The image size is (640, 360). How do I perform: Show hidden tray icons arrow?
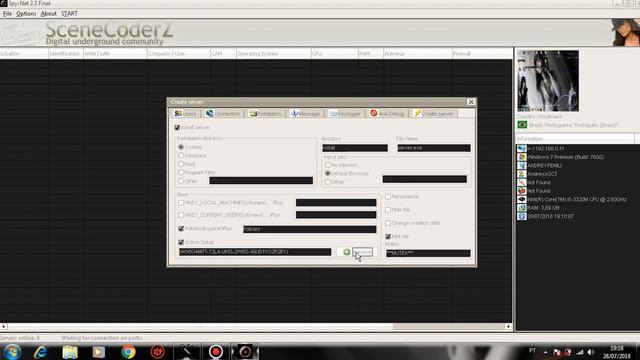(x=545, y=352)
